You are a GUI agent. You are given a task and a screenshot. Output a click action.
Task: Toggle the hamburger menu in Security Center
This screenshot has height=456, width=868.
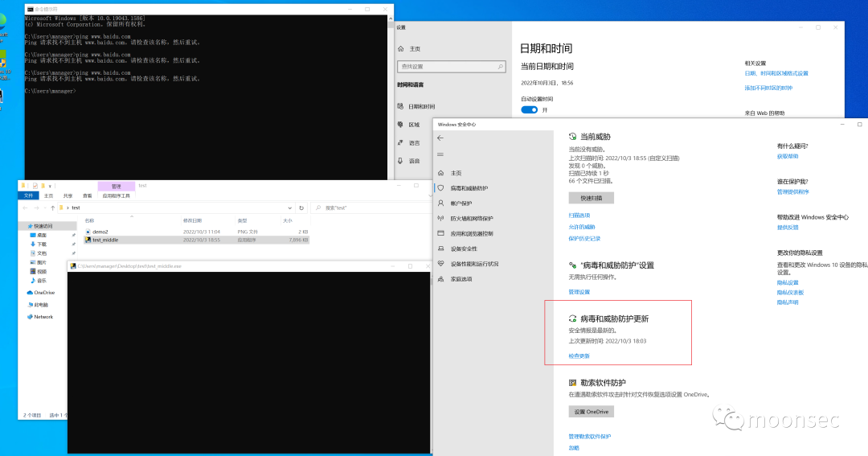pos(440,154)
